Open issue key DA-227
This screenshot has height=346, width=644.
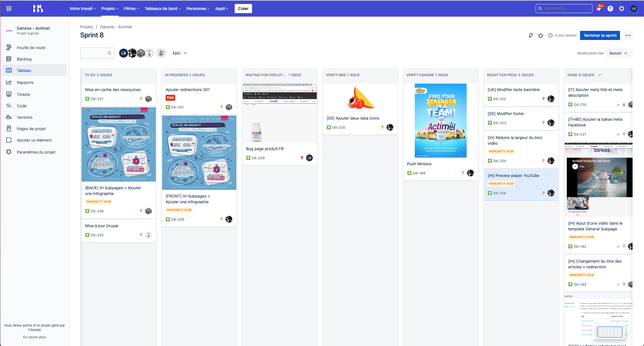pyautogui.click(x=97, y=99)
